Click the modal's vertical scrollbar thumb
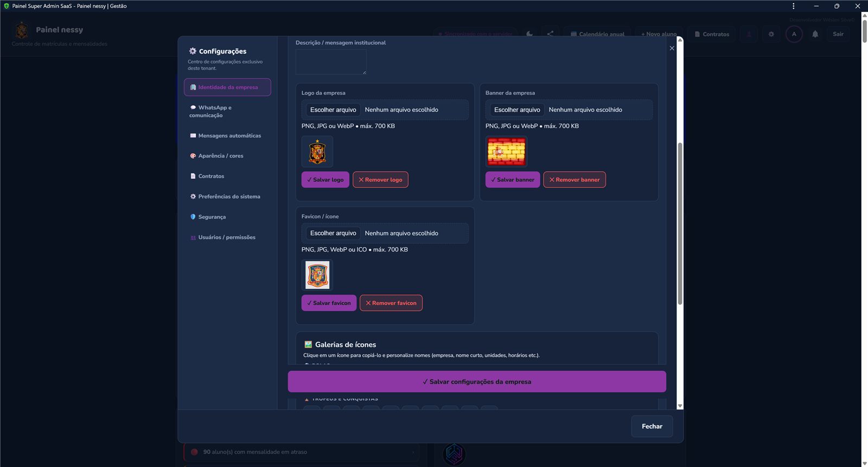The height and width of the screenshot is (467, 868). pyautogui.click(x=680, y=223)
